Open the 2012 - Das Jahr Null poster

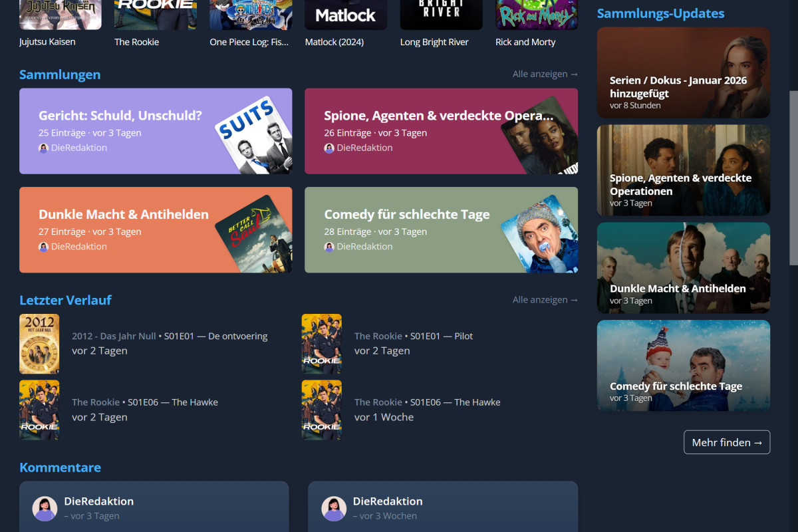point(39,343)
